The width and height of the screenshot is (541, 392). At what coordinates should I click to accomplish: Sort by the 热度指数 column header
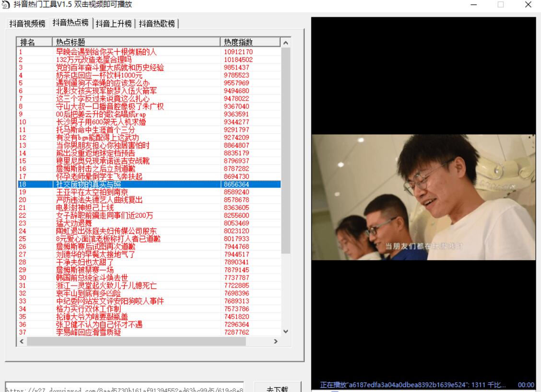pyautogui.click(x=250, y=42)
